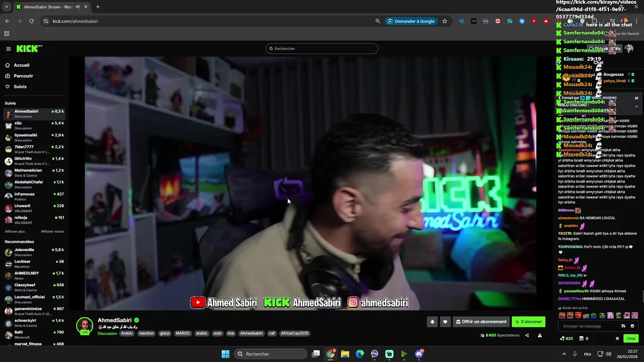644x362 pixels.
Task: Open the Kick hamburger sidebar menu
Action: (9, 49)
